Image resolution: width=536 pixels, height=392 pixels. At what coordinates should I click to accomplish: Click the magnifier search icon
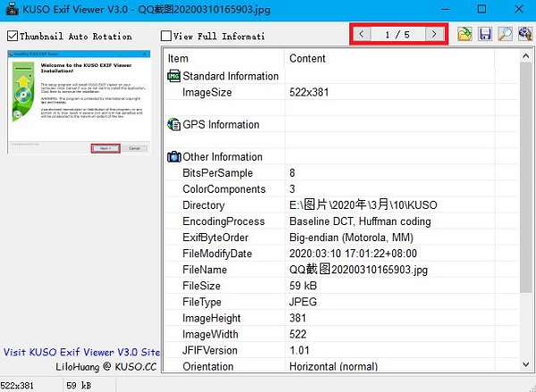coord(506,34)
